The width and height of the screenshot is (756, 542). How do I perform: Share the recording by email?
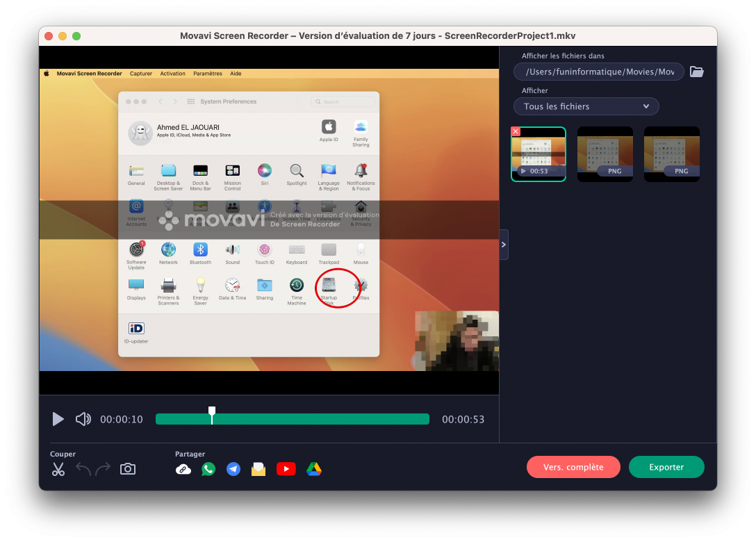258,469
